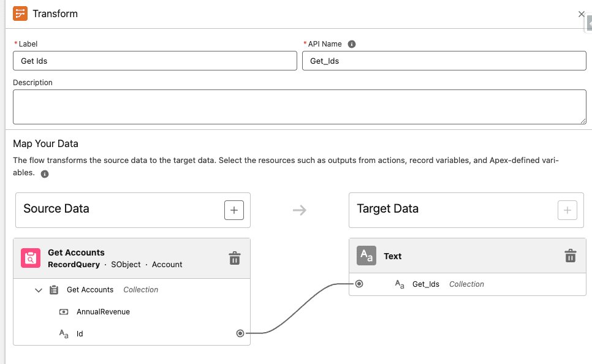This screenshot has width=592, height=364.
Task: Click into the API Name field
Action: (444, 61)
